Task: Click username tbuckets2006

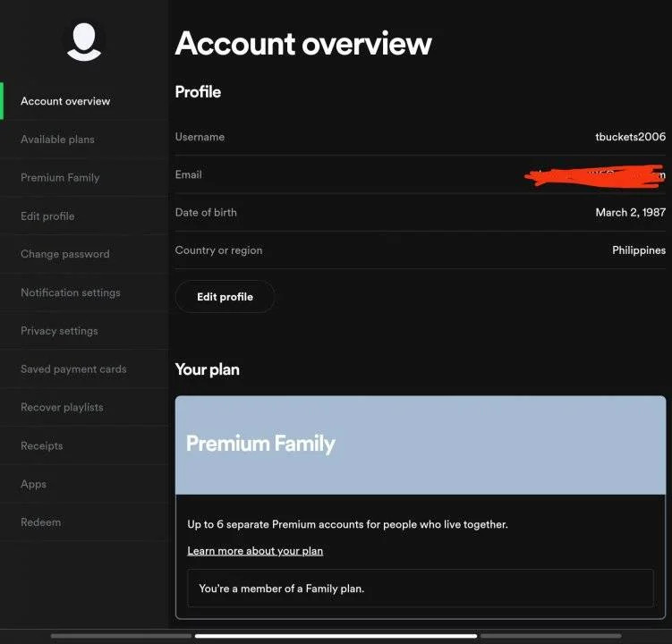Action: click(630, 137)
